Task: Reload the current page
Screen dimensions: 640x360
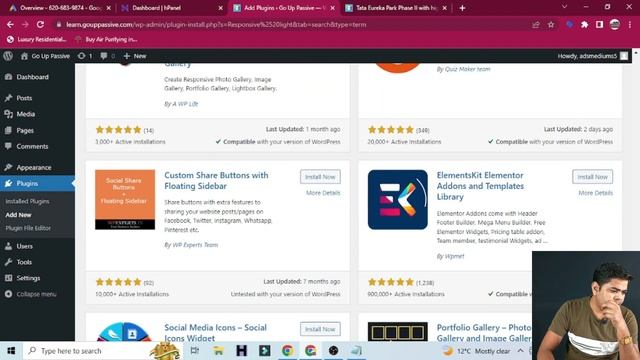Action: (x=40, y=24)
